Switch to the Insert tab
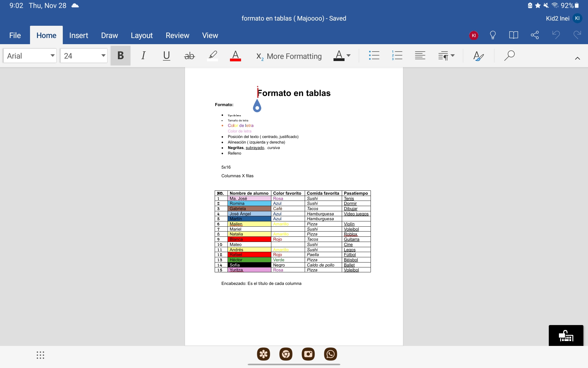Image resolution: width=588 pixels, height=368 pixels. pyautogui.click(x=78, y=35)
